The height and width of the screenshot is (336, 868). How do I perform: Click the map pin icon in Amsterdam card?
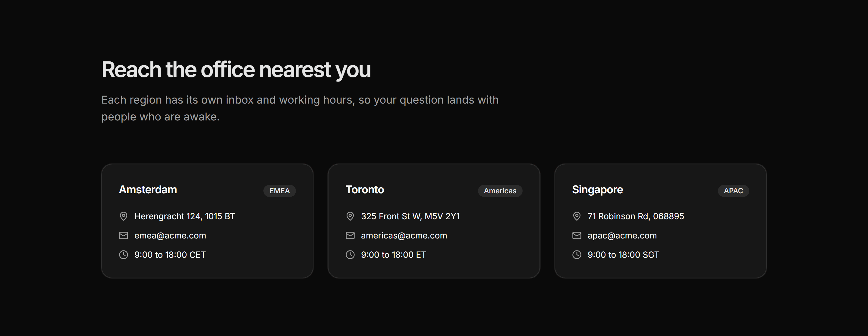124,216
